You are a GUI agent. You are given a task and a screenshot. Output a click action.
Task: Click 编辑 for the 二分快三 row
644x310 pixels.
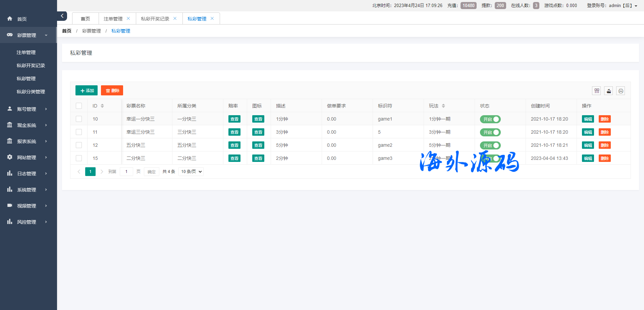pos(588,159)
